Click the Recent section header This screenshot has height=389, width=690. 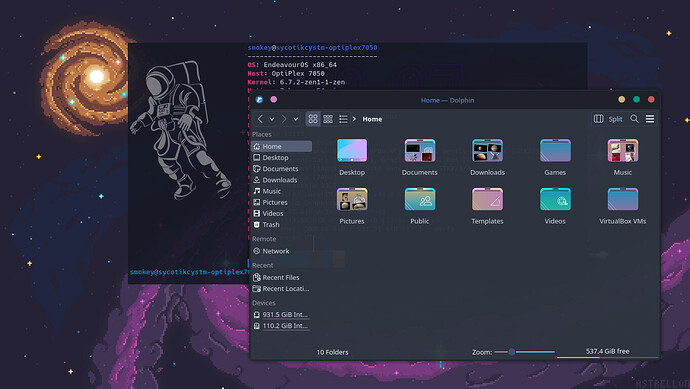[x=263, y=265]
